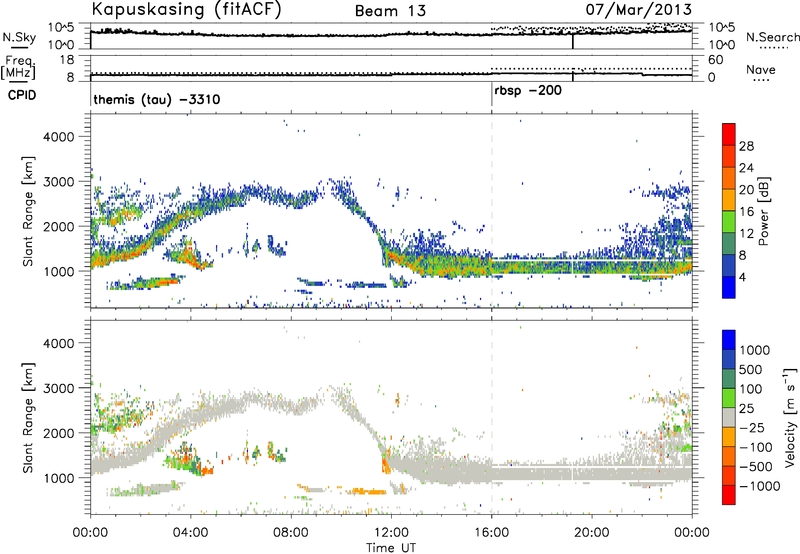The height and width of the screenshot is (554, 800).
Task: Click the 'rbsp -200' annotation
Action: [528, 91]
